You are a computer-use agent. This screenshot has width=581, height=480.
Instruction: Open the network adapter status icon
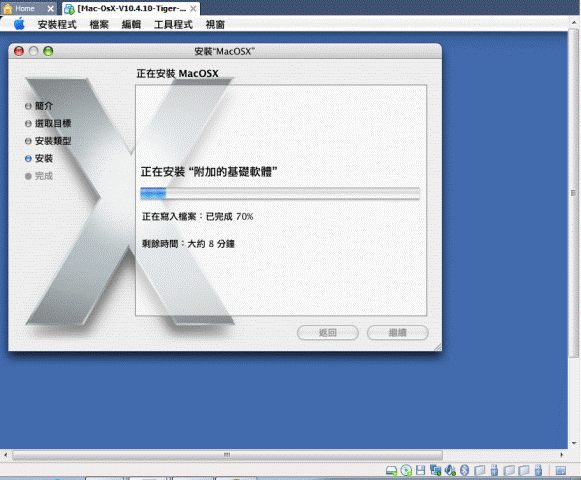tap(435, 470)
